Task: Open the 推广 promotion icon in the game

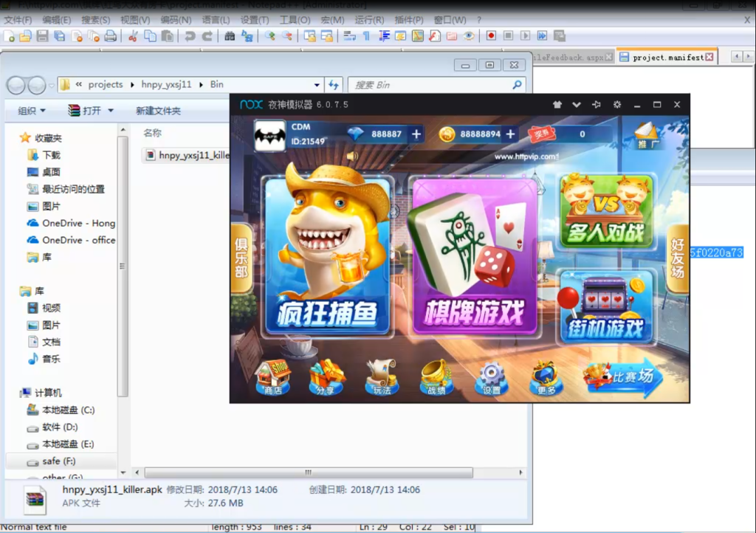Action: point(646,135)
